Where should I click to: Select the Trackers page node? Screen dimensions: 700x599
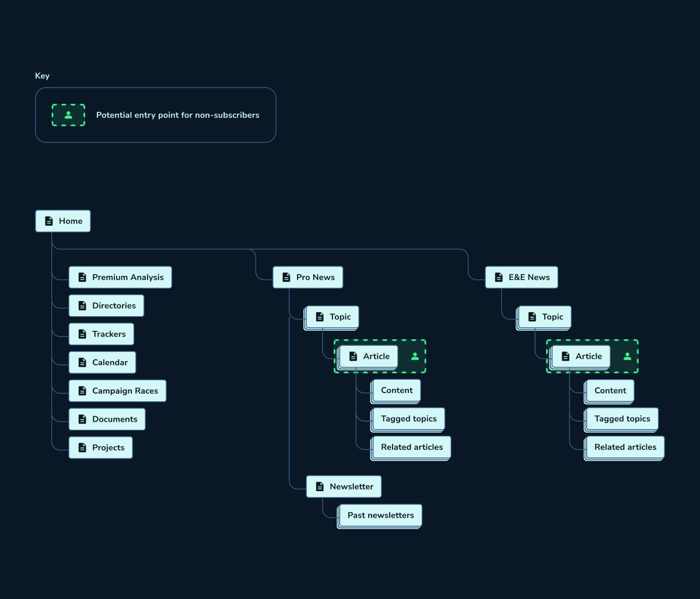(101, 334)
